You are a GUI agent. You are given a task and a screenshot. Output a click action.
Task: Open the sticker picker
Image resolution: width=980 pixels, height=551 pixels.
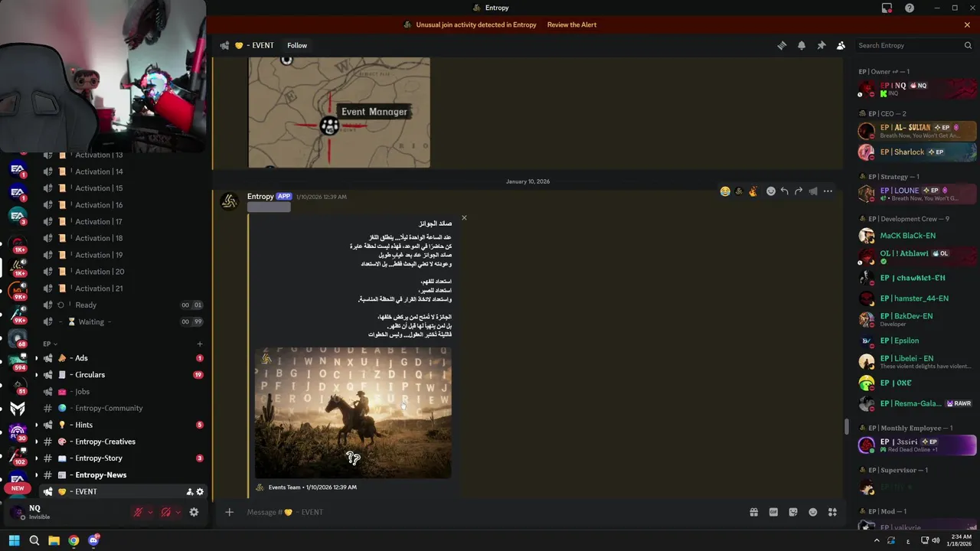793,512
